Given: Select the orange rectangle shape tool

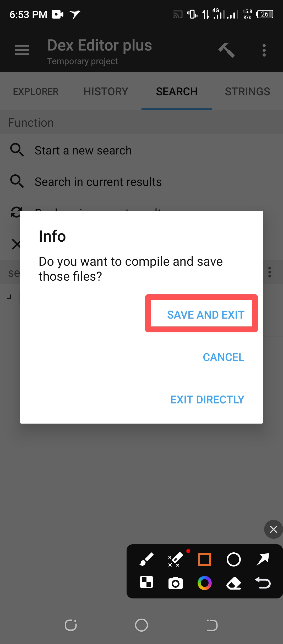Looking at the screenshot, I should click(x=205, y=559).
